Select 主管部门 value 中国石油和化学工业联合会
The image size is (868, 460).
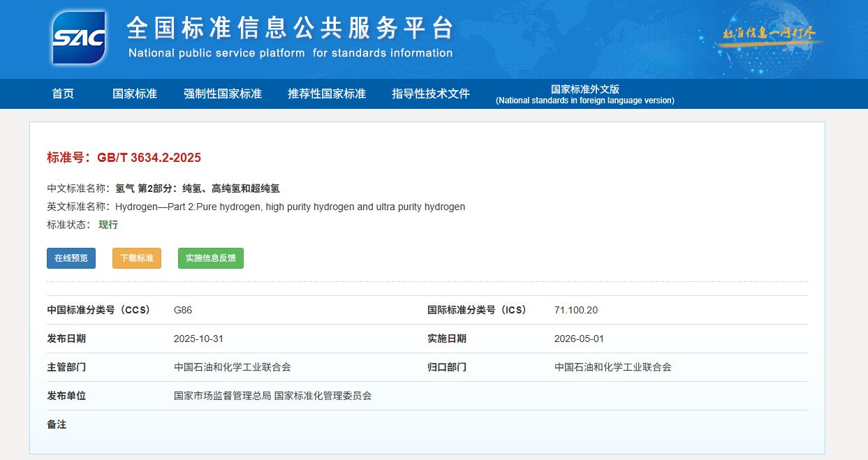(x=233, y=367)
